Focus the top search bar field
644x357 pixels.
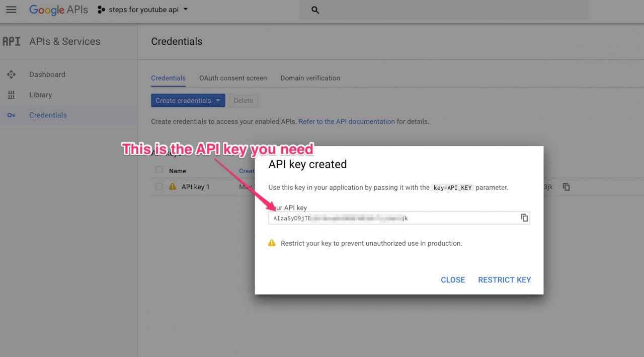click(444, 10)
